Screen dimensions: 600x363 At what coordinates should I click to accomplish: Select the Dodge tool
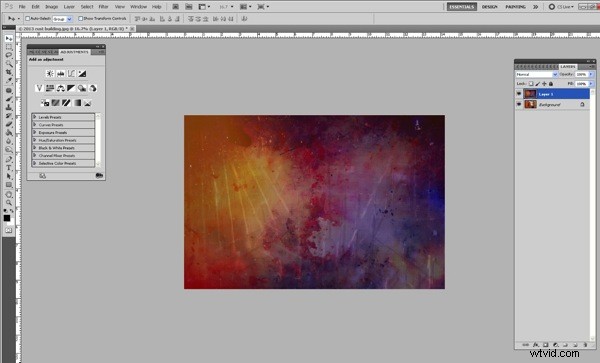click(x=8, y=150)
